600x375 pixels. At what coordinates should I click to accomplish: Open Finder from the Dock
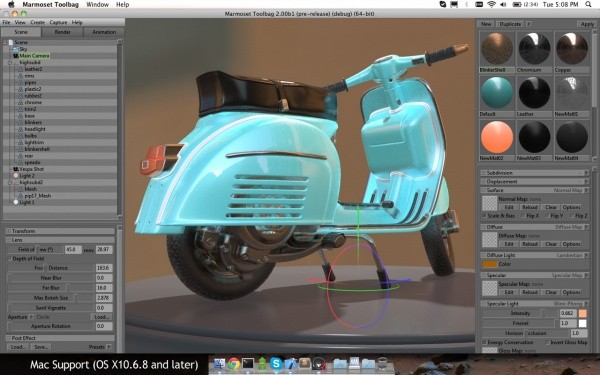pyautogui.click(x=219, y=364)
